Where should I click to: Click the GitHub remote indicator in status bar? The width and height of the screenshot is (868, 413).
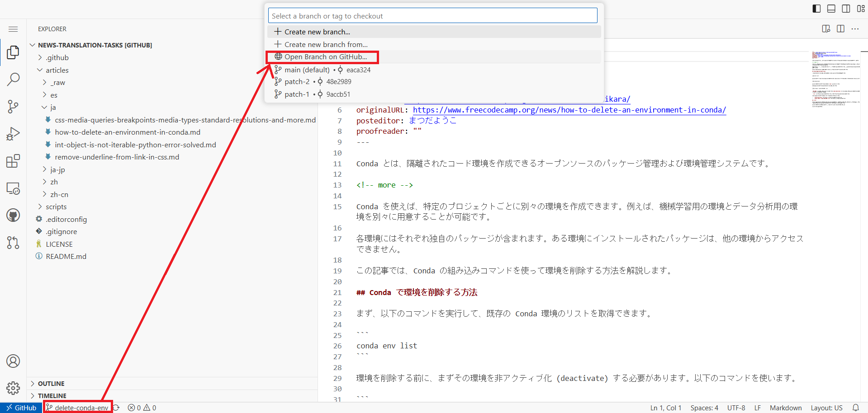21,408
